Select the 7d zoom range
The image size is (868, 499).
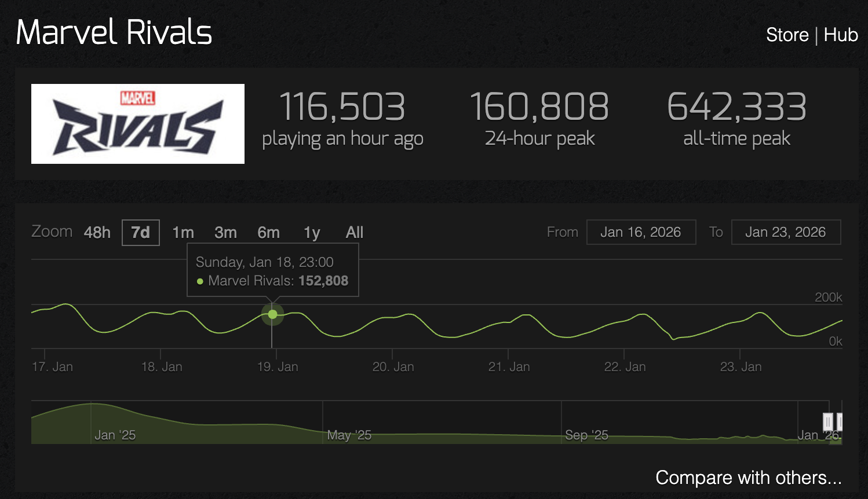pos(141,233)
